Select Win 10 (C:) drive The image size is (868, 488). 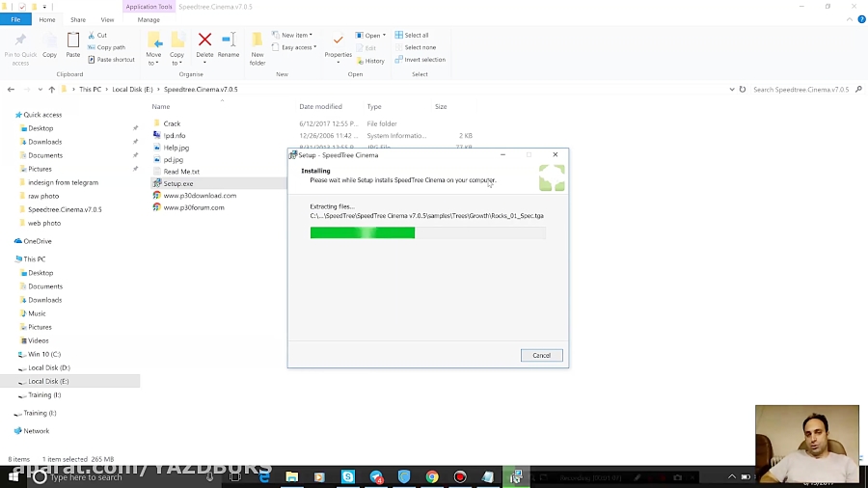click(x=44, y=354)
